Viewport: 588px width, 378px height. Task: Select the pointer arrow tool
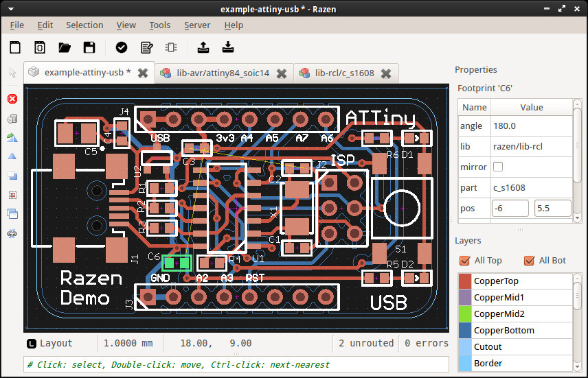[12, 72]
